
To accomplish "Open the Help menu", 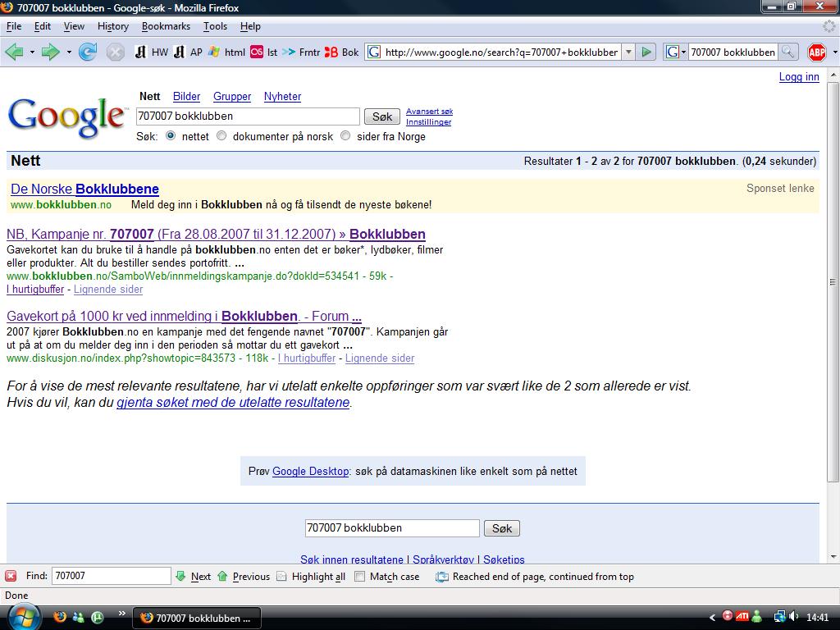I will coord(250,26).
